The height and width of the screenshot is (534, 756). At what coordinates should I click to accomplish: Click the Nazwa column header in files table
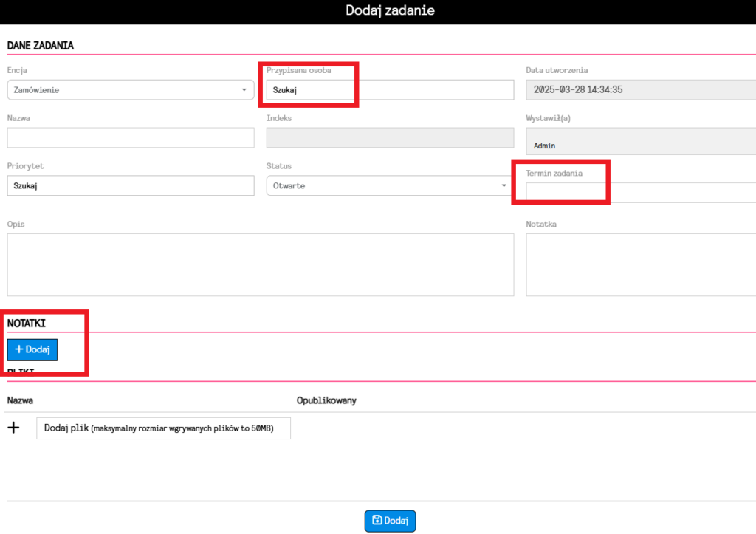click(20, 400)
